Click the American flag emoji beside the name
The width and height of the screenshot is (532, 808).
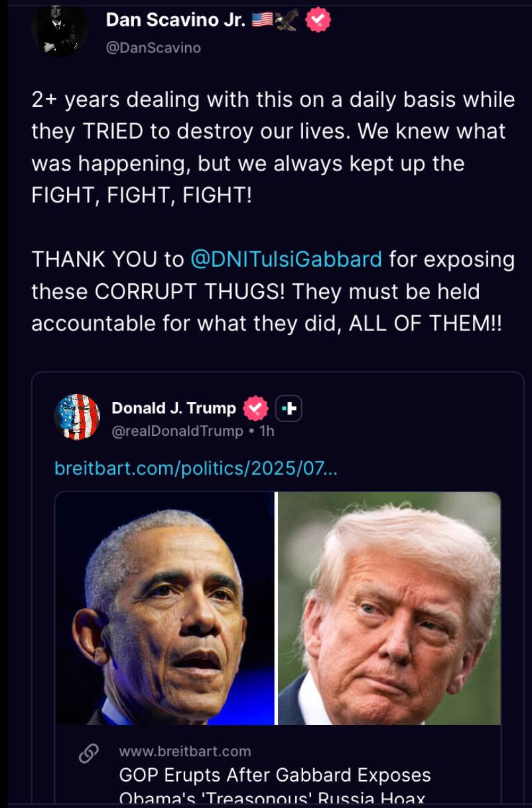262,21
